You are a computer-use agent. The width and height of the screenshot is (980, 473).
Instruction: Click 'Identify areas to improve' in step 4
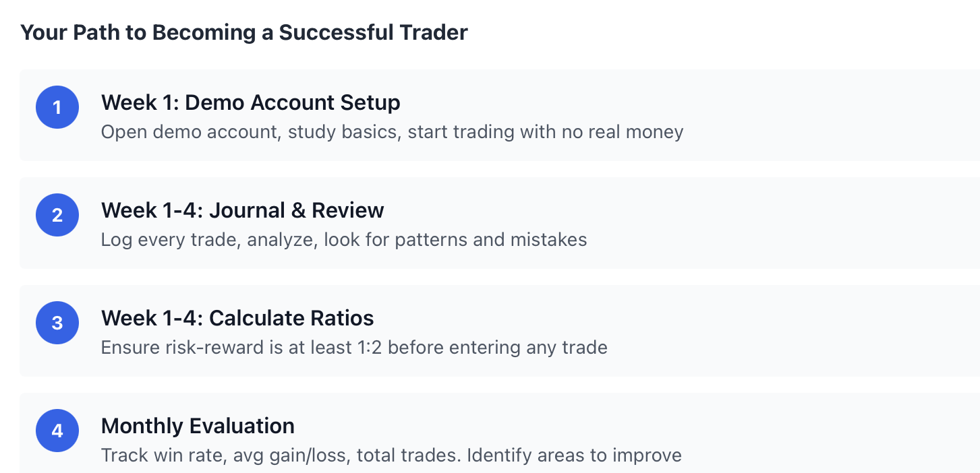[574, 455]
